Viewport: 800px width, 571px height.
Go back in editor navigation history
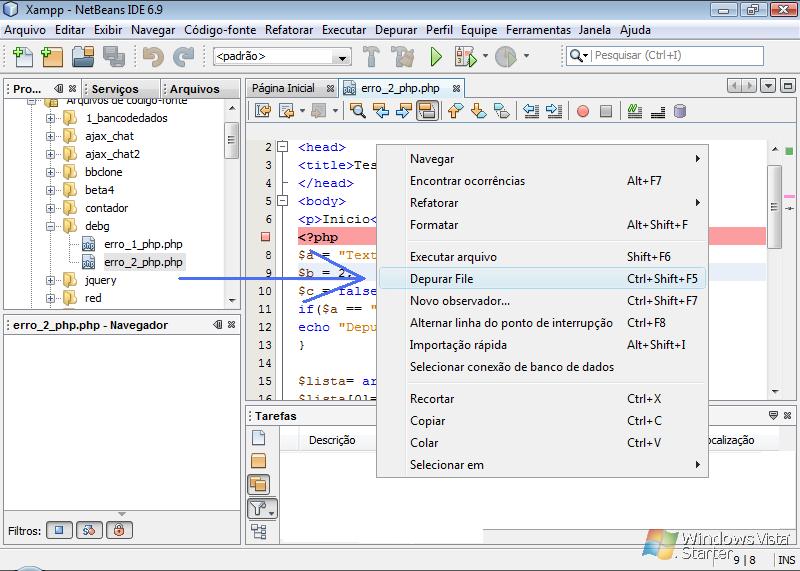286,111
